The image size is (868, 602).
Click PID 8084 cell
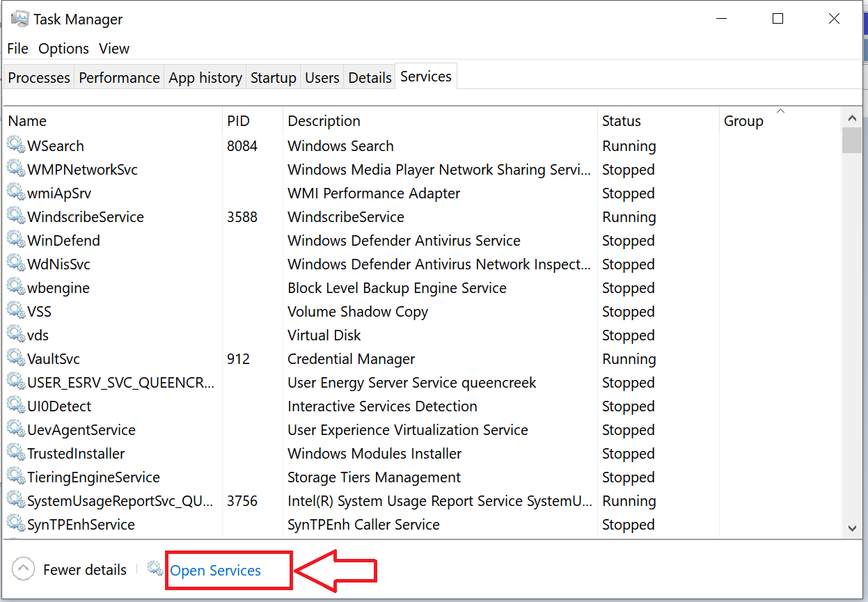tap(242, 146)
